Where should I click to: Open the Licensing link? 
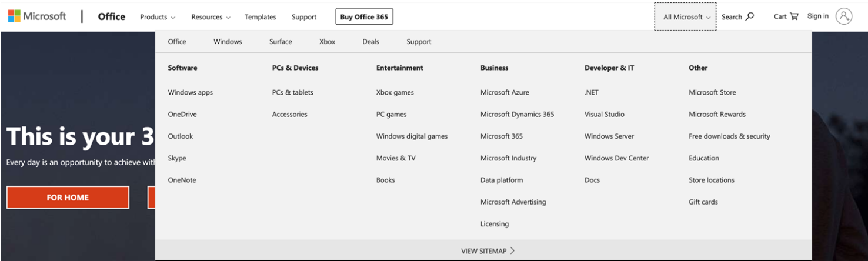(x=495, y=223)
